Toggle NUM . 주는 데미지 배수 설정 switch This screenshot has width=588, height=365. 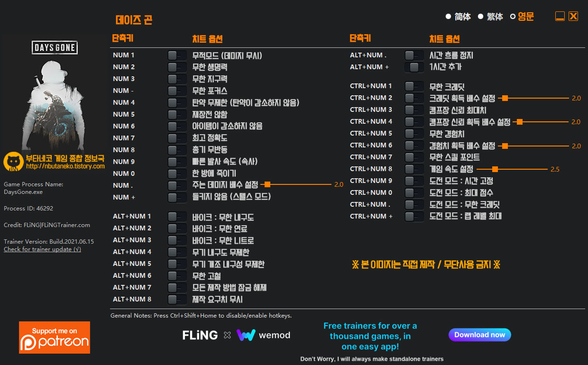(x=177, y=185)
